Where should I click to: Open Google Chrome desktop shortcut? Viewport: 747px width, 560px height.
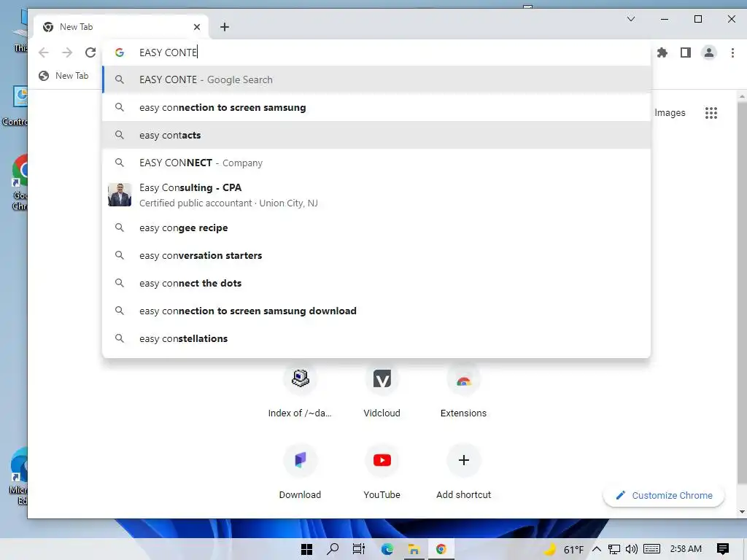click(20, 183)
